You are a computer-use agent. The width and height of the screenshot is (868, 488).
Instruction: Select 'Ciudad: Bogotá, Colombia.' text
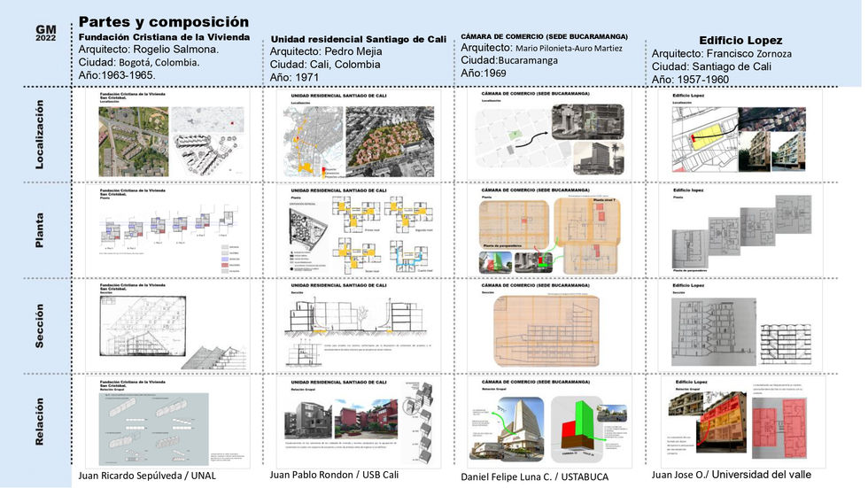[139, 63]
